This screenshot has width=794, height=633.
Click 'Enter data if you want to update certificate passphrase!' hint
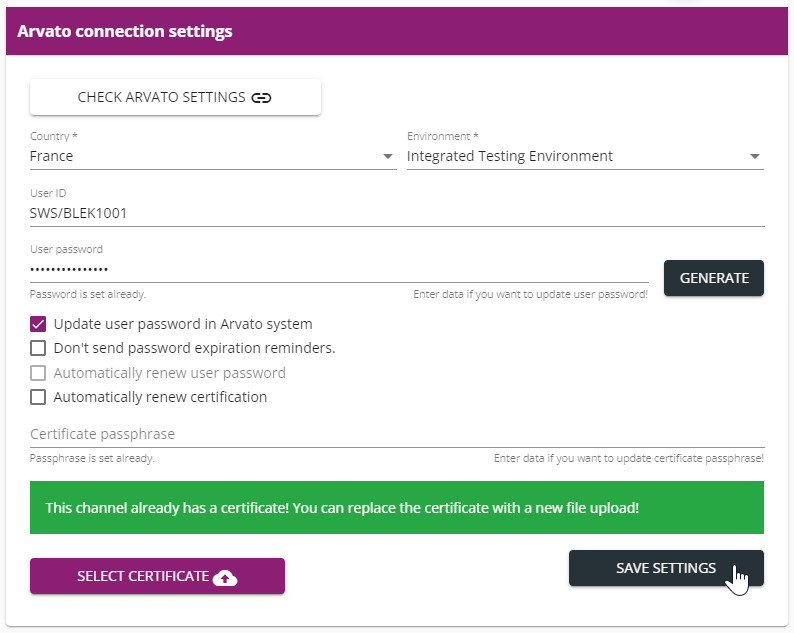point(629,458)
